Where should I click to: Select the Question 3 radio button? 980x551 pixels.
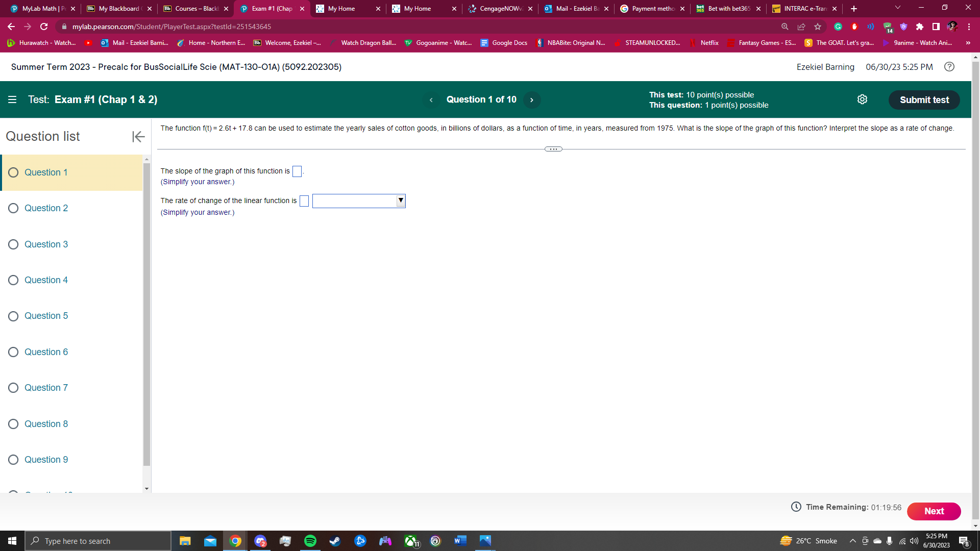pyautogui.click(x=13, y=244)
